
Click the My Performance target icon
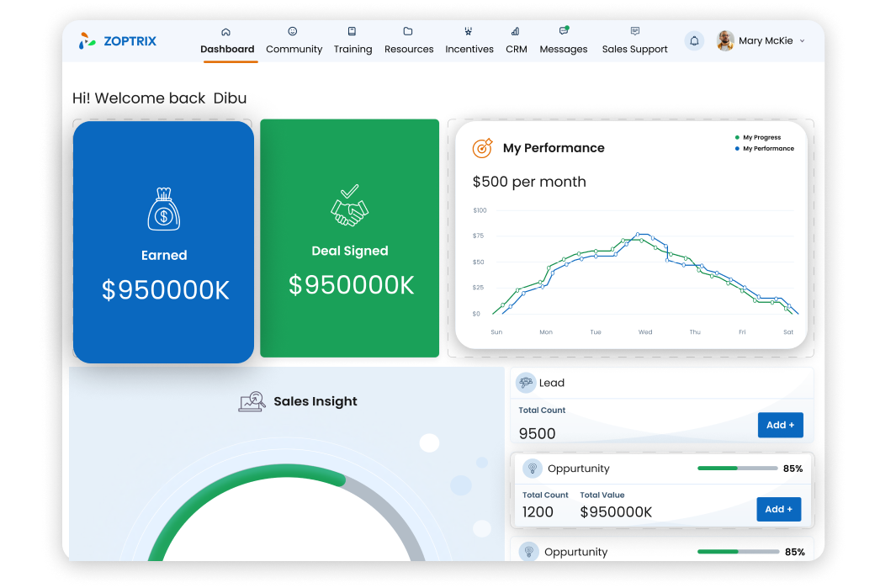[482, 148]
